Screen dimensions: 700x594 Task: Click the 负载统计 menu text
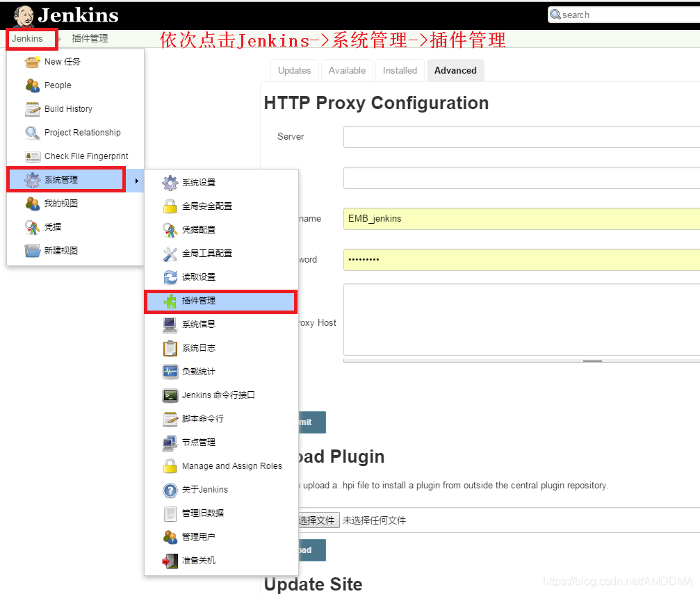[199, 372]
